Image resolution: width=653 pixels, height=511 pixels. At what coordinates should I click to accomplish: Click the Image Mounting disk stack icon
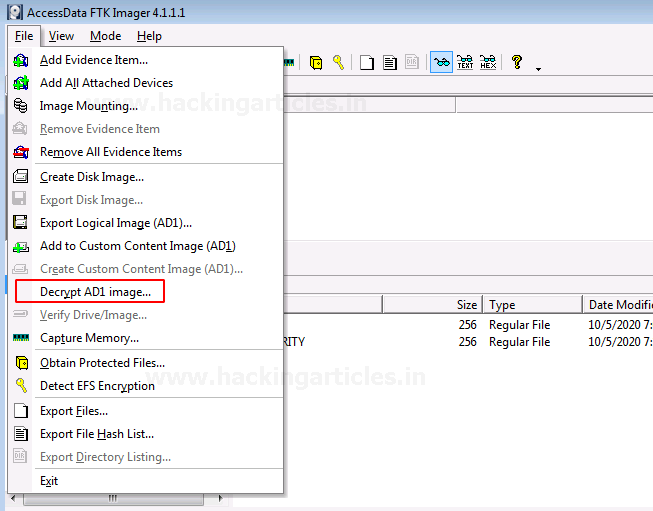pyautogui.click(x=20, y=105)
